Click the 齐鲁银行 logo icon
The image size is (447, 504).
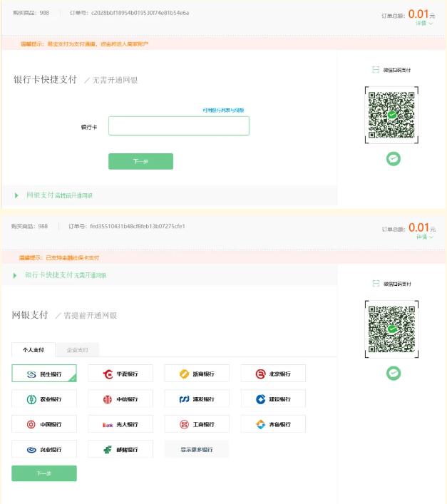pyautogui.click(x=261, y=424)
